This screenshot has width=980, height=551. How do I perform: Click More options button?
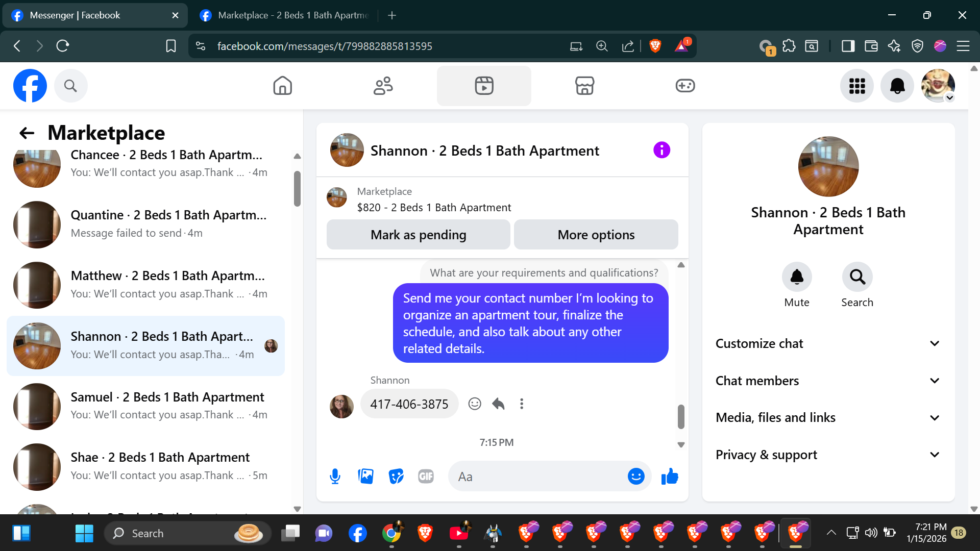pyautogui.click(x=596, y=235)
